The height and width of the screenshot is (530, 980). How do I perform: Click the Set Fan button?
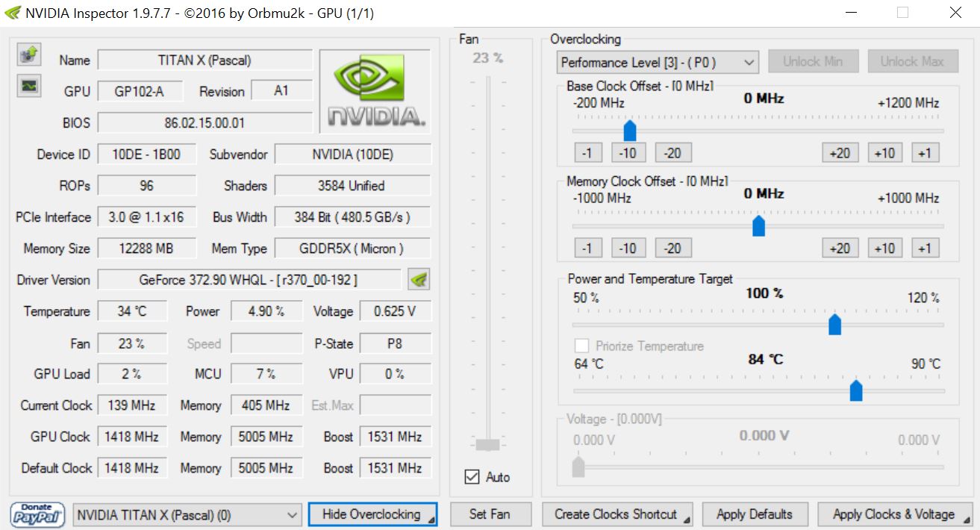pyautogui.click(x=490, y=514)
